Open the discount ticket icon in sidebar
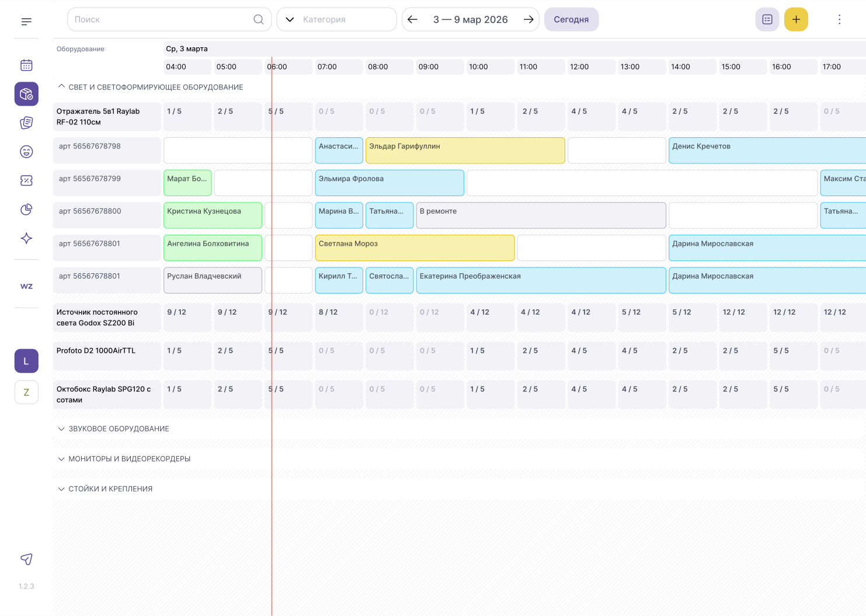This screenshot has width=866, height=616. 26,180
